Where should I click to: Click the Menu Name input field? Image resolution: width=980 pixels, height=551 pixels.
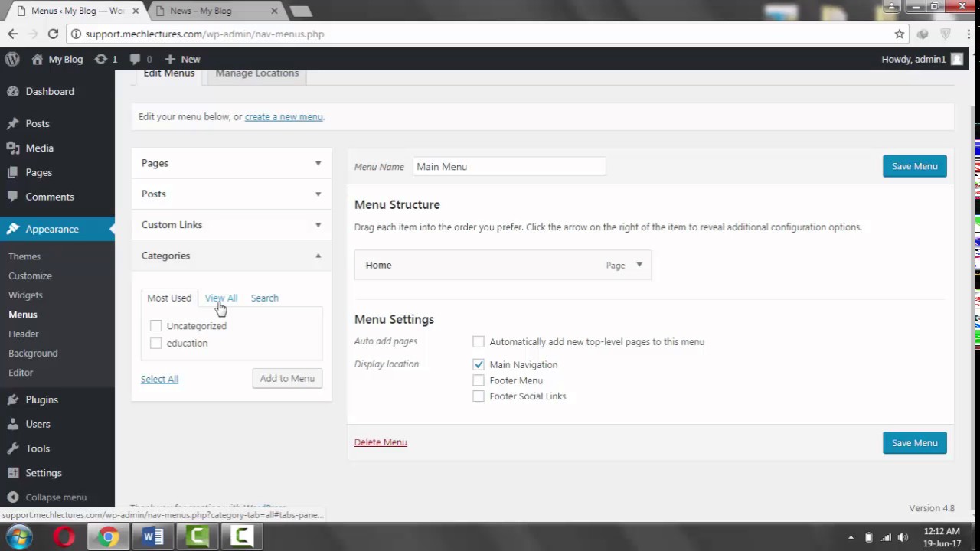[509, 166]
